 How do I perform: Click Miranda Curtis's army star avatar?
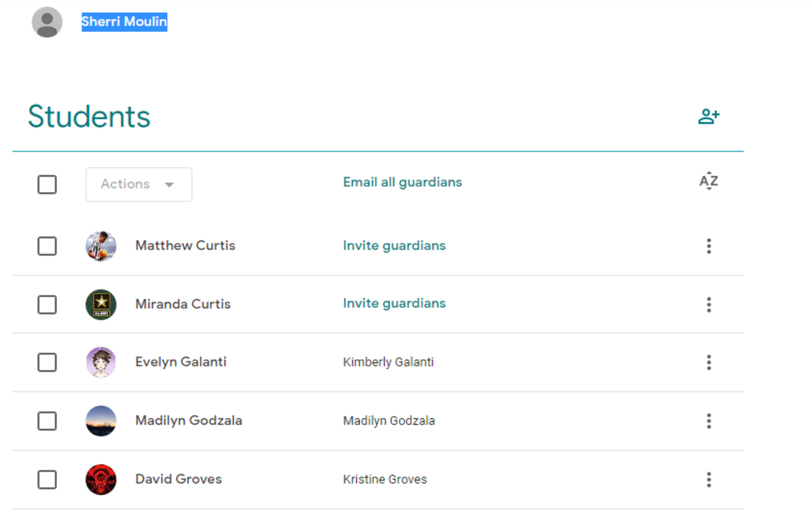pos(101,304)
